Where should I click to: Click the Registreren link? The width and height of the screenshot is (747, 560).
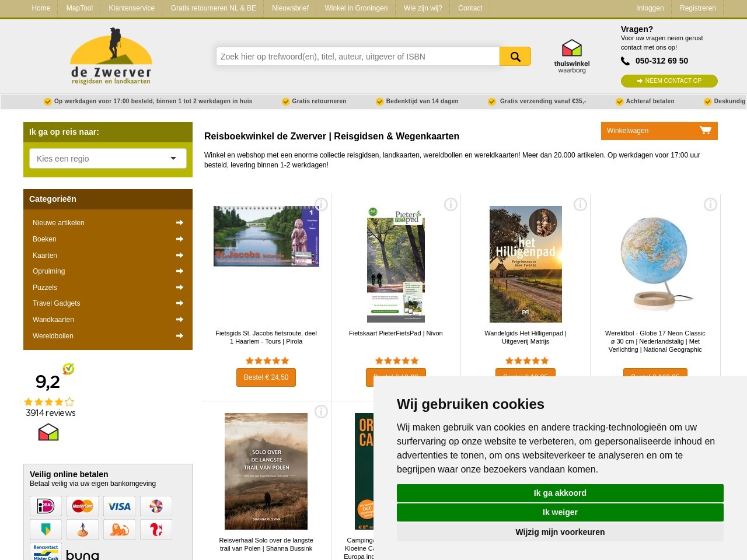click(697, 8)
